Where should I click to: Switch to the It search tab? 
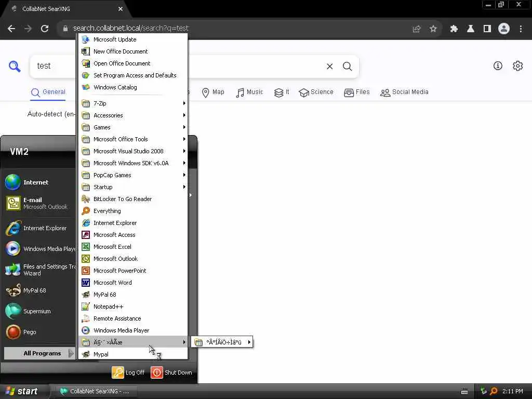click(x=282, y=92)
